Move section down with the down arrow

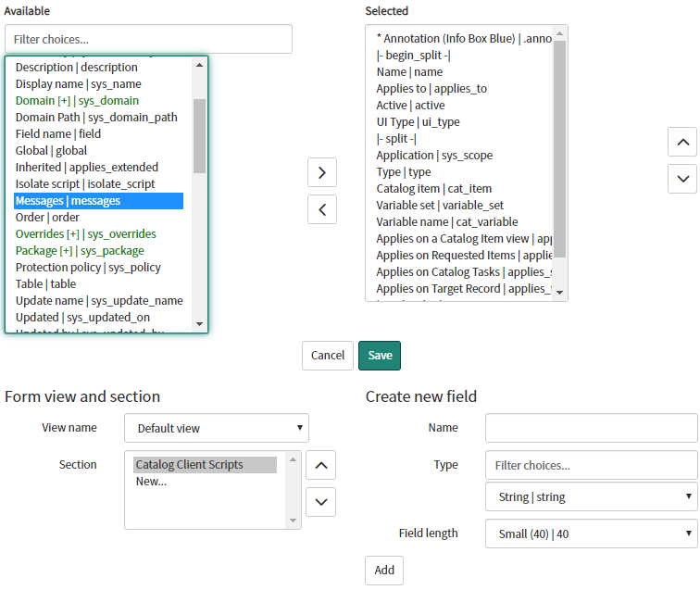click(x=320, y=501)
